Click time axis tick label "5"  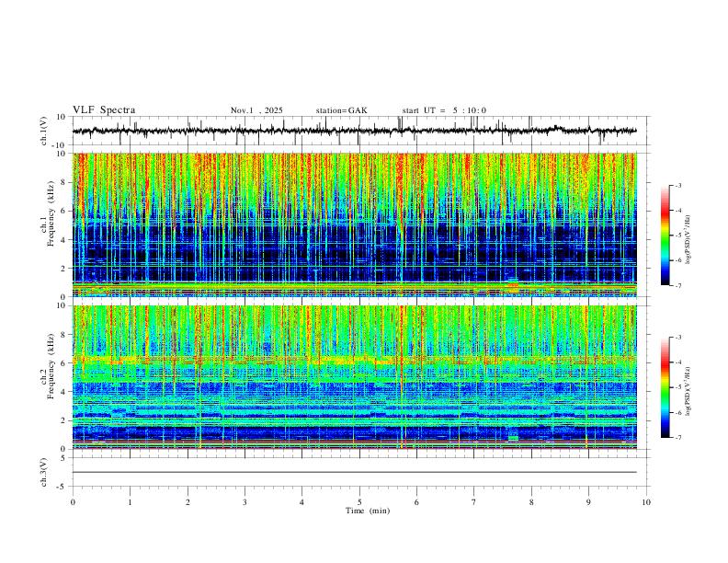(359, 502)
